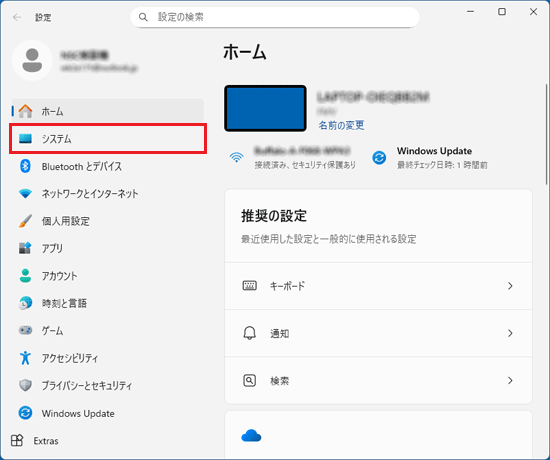This screenshot has width=550, height=460.
Task: Open the ホーム menu item
Action: pyautogui.click(x=108, y=111)
